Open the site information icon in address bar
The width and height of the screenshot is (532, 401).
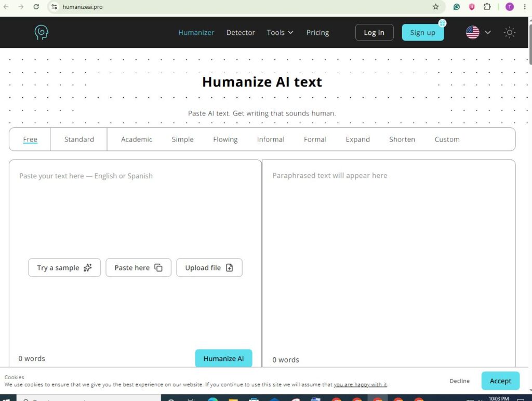54,7
